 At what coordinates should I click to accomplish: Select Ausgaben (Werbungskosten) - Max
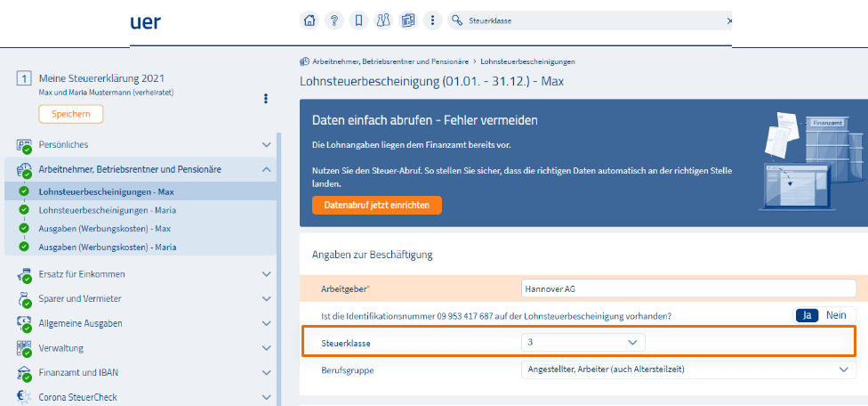(x=104, y=228)
